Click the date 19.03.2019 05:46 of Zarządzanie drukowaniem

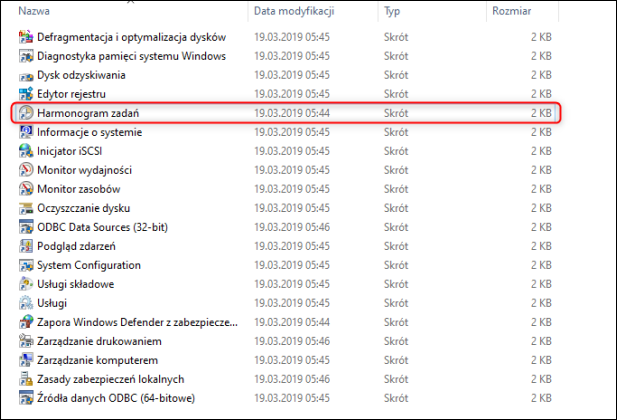click(x=292, y=341)
